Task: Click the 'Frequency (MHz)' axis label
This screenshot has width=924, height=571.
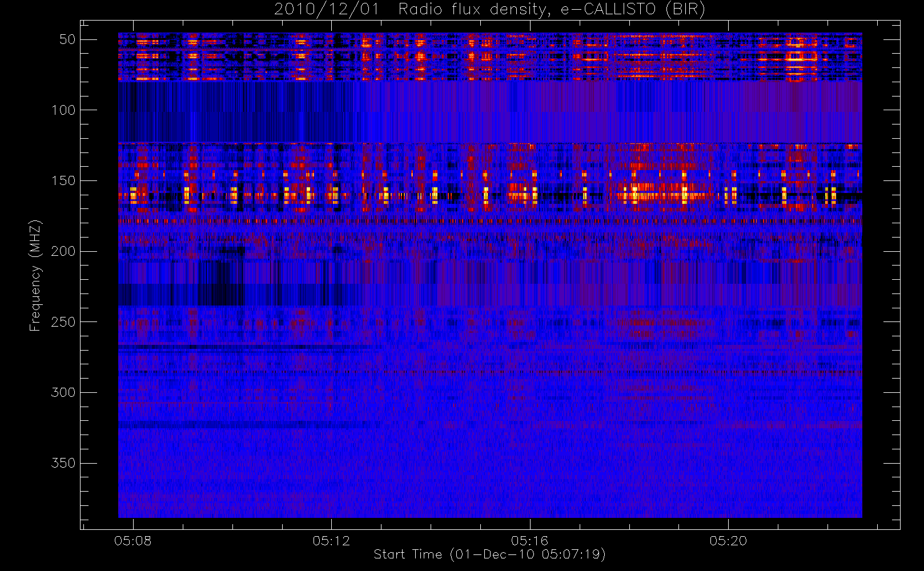Action: [x=35, y=275]
